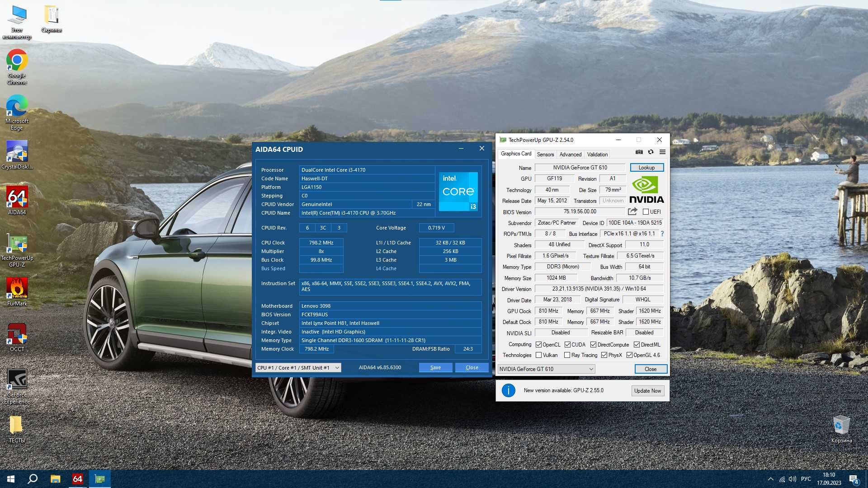The height and width of the screenshot is (488, 868).
Task: Switch to AIDA64 on the taskbar
Action: point(78,479)
